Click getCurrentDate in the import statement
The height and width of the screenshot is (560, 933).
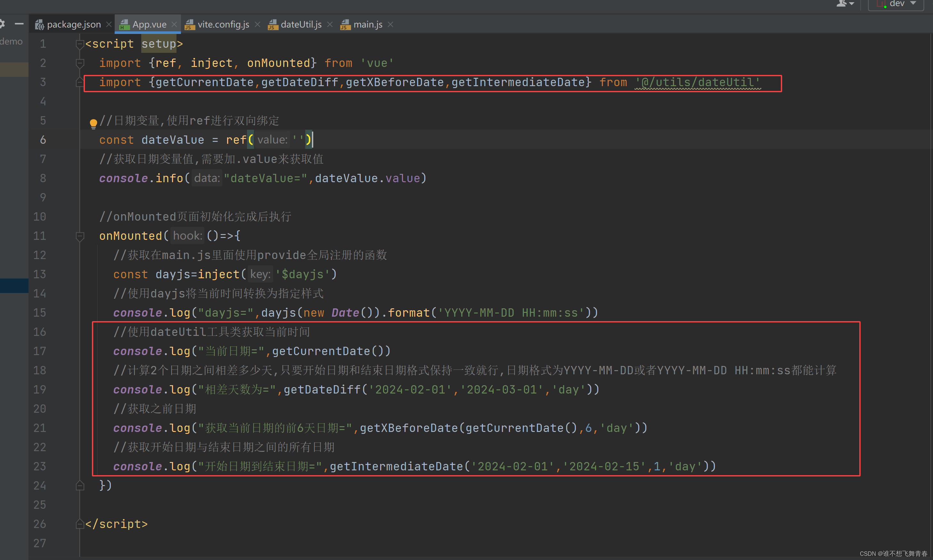click(204, 82)
